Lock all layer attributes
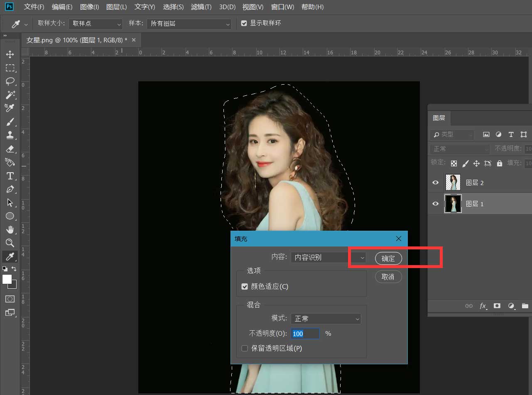 click(499, 163)
